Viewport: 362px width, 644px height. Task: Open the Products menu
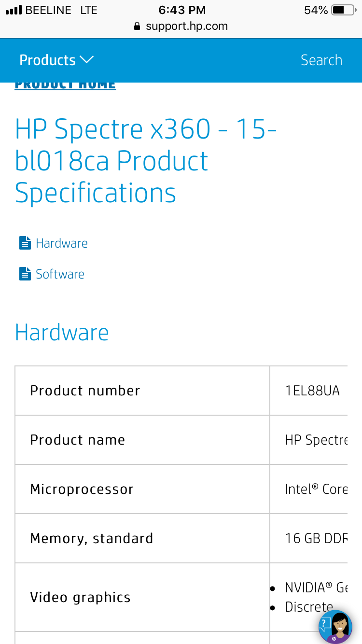pyautogui.click(x=48, y=60)
